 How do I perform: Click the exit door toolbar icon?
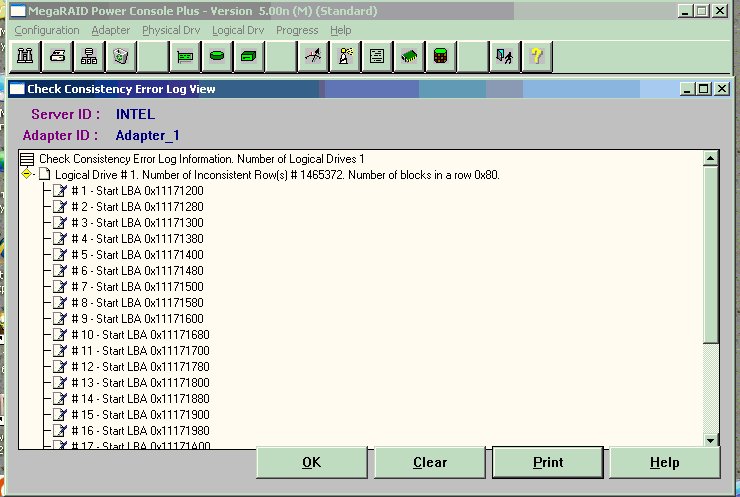505,57
